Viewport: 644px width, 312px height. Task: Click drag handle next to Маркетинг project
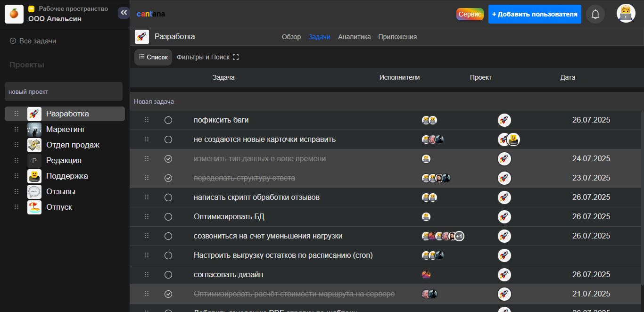click(x=17, y=129)
